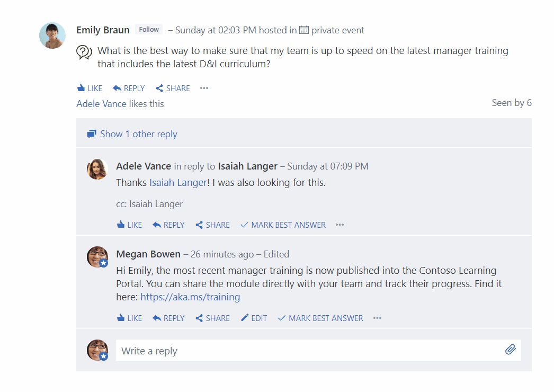Open more options on Adele's reply
The width and height of the screenshot is (554, 392).
[x=339, y=225]
